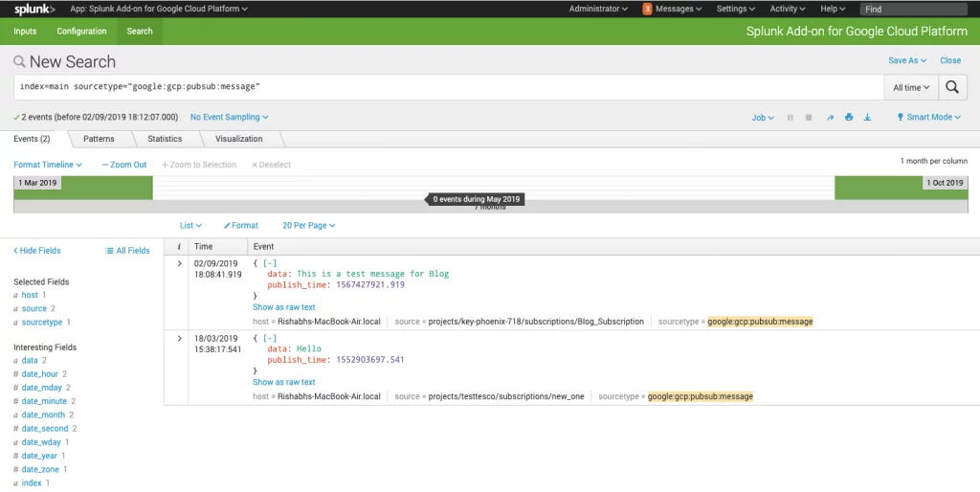Print the search results
Screen dimensions: 980x492
pyautogui.click(x=849, y=117)
